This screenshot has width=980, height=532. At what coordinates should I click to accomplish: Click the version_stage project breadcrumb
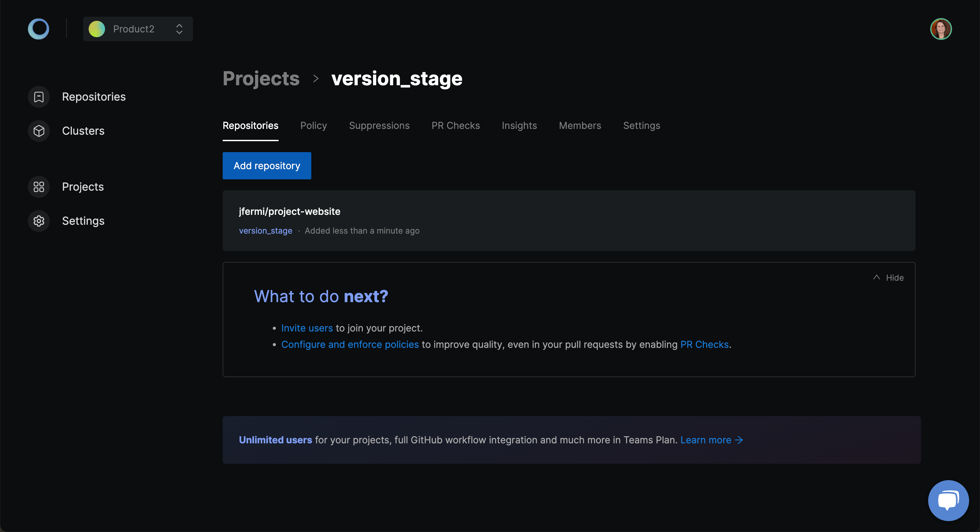pos(396,79)
